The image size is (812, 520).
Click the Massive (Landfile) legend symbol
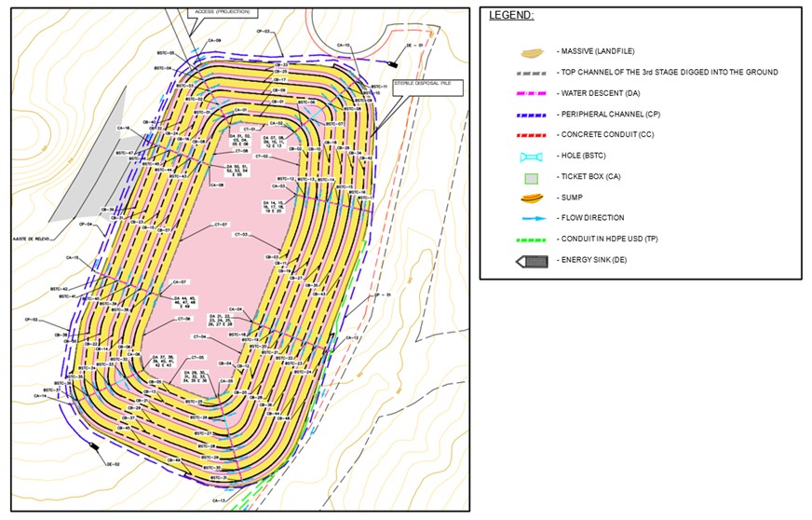tap(532, 52)
